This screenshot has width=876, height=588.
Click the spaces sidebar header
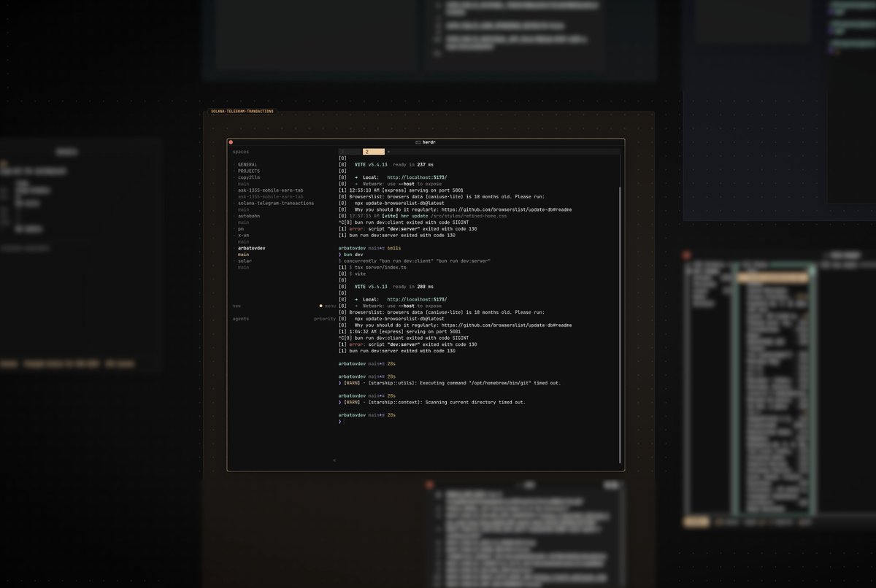pyautogui.click(x=241, y=152)
